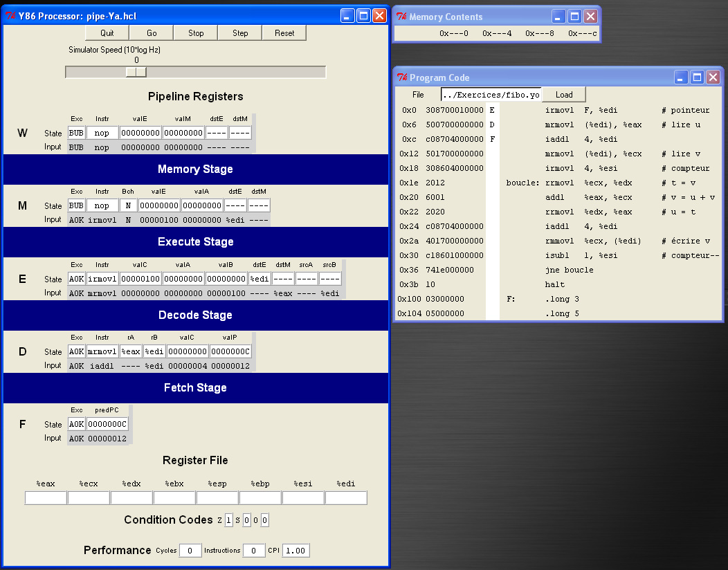Image resolution: width=728 pixels, height=570 pixels.
Task: Click the D State Instr box mrmovl
Action: (x=102, y=351)
